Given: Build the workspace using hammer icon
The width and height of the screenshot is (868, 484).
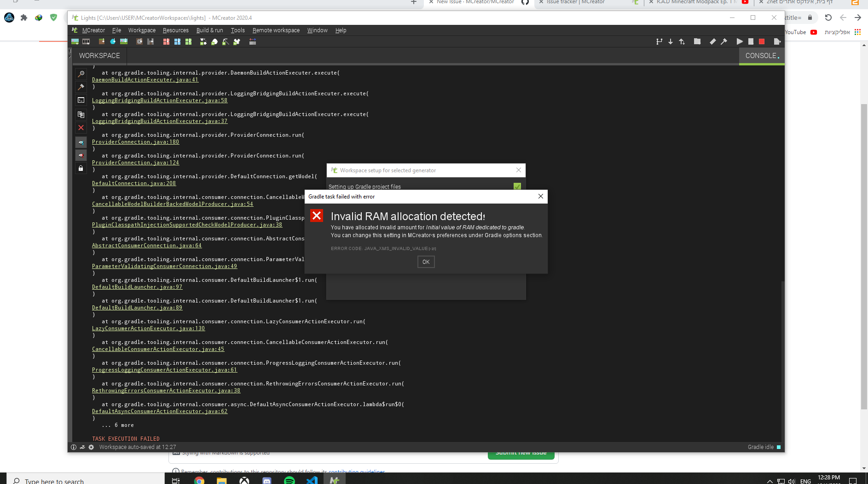Looking at the screenshot, I should [724, 41].
